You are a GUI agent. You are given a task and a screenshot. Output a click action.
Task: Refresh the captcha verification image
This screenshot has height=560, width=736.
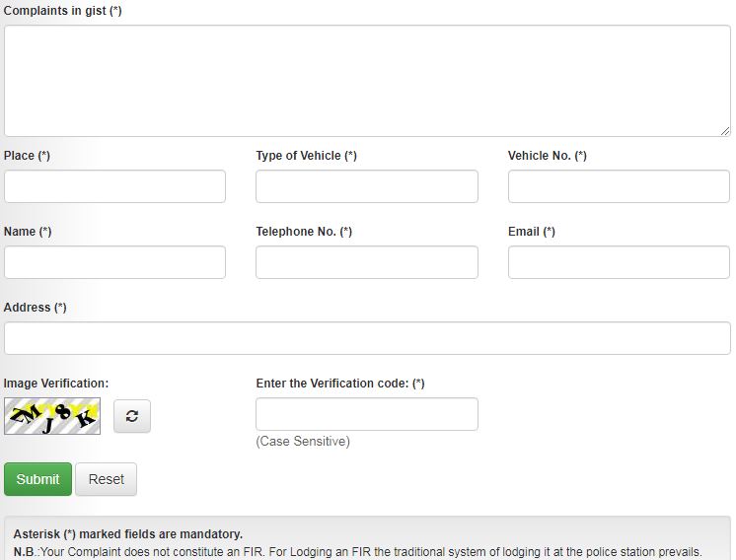[x=132, y=416]
